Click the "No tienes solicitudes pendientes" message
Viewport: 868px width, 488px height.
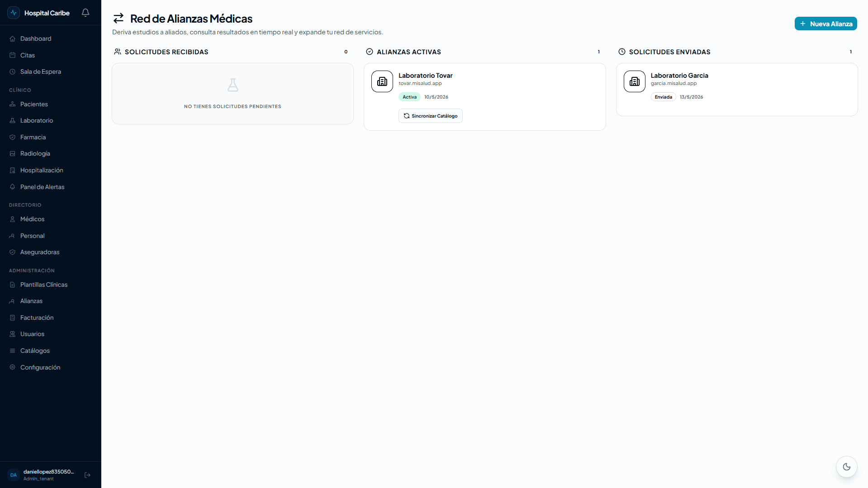(232, 106)
